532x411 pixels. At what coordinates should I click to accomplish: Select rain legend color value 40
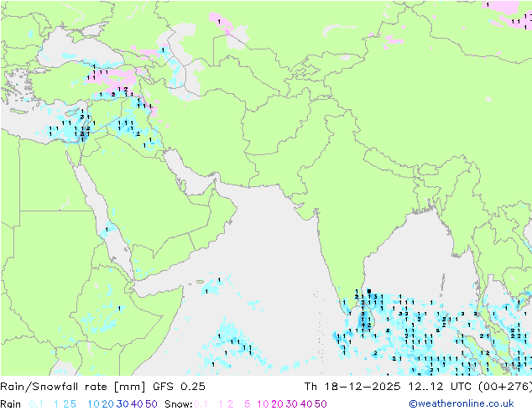pyautogui.click(x=137, y=404)
